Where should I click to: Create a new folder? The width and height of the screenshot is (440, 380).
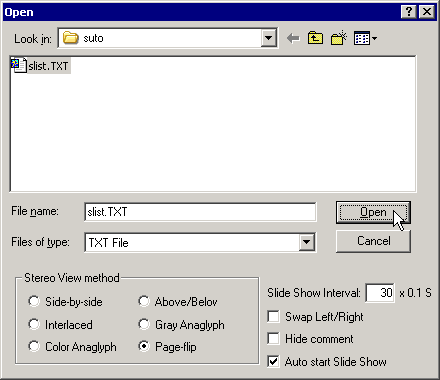339,38
